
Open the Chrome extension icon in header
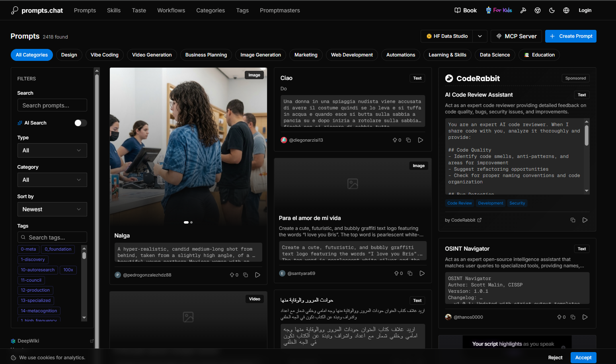(538, 10)
